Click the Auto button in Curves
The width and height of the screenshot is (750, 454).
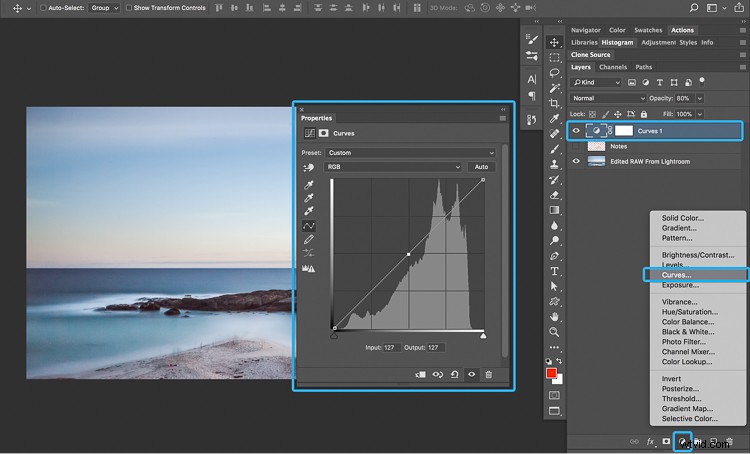pyautogui.click(x=481, y=167)
